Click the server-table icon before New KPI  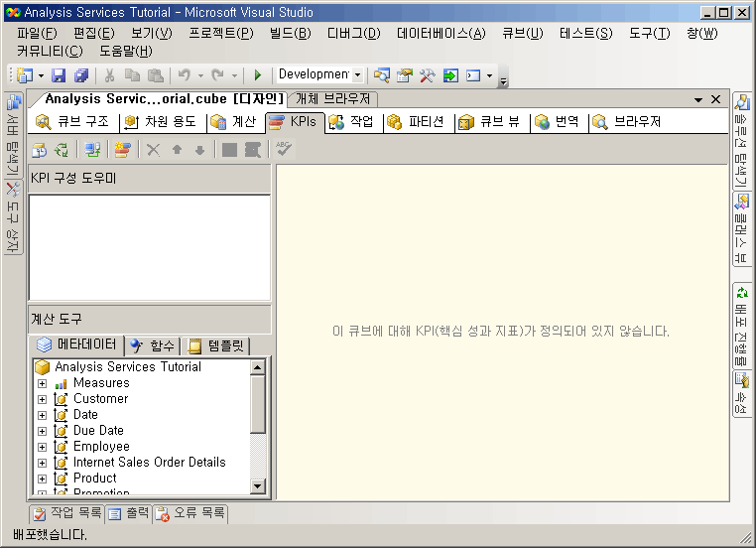[92, 150]
